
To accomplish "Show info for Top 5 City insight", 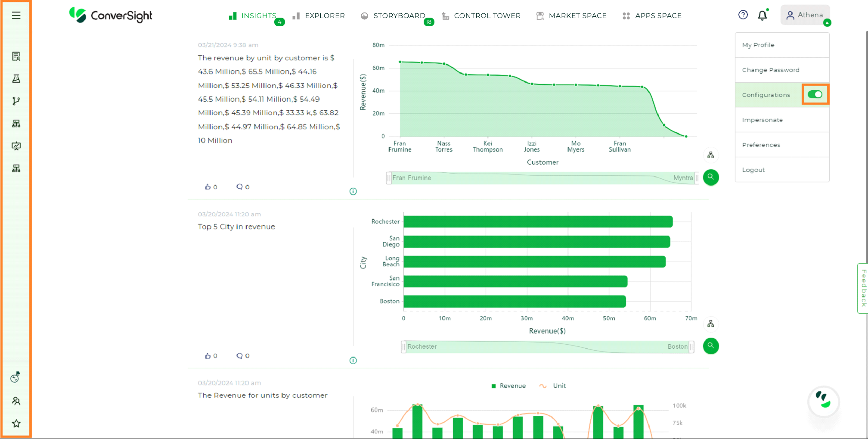I will click(x=353, y=360).
